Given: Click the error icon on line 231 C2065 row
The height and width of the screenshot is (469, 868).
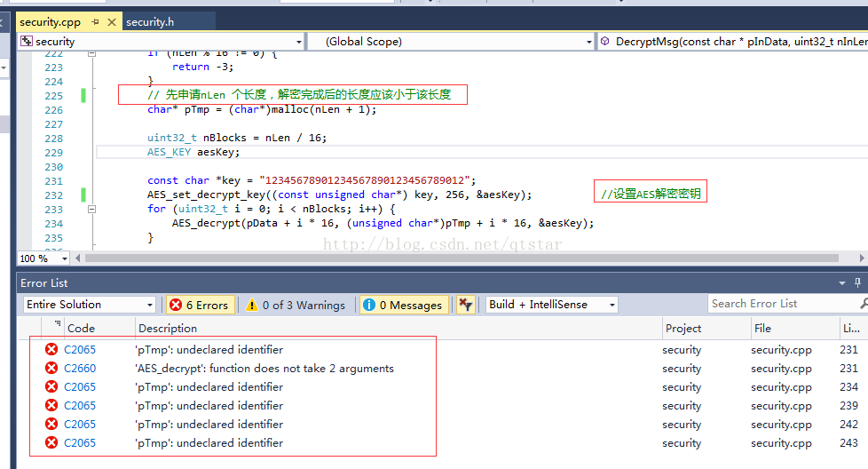Looking at the screenshot, I should pos(51,349).
